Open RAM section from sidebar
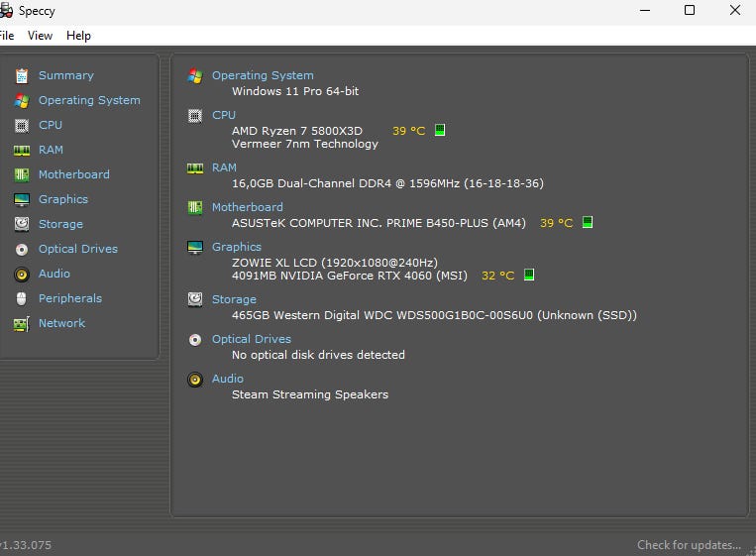The height and width of the screenshot is (556, 756). [51, 150]
